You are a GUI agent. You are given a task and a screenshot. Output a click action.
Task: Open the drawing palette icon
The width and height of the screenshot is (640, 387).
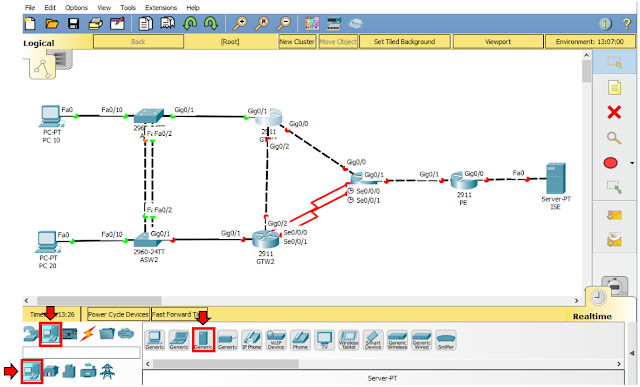[312, 24]
